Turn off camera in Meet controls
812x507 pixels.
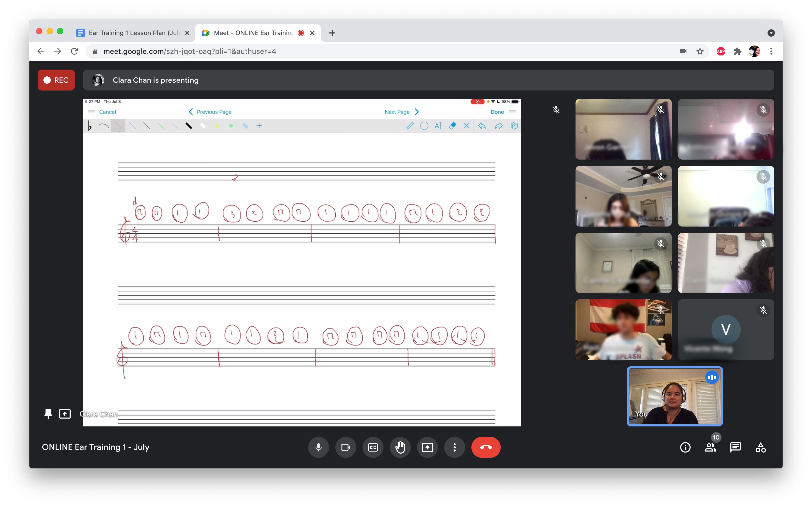pyautogui.click(x=345, y=447)
